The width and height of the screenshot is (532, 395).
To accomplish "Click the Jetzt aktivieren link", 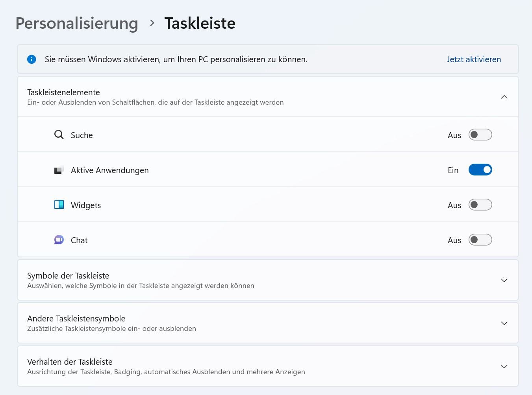I will coord(474,59).
